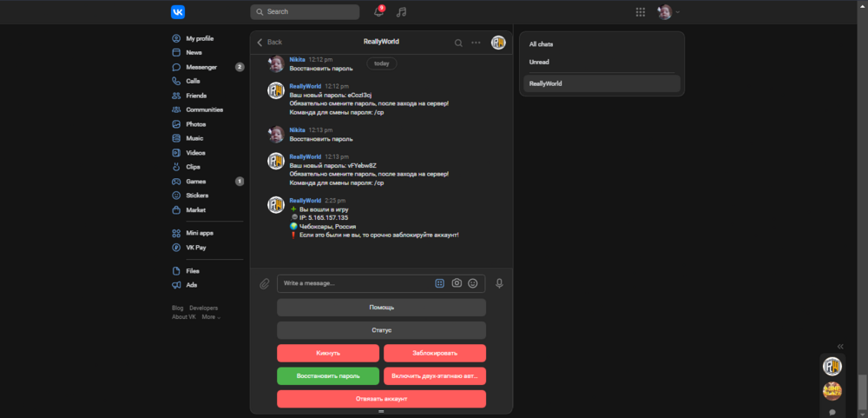
Task: Collapse the quick chat panel double chevron
Action: pos(840,346)
